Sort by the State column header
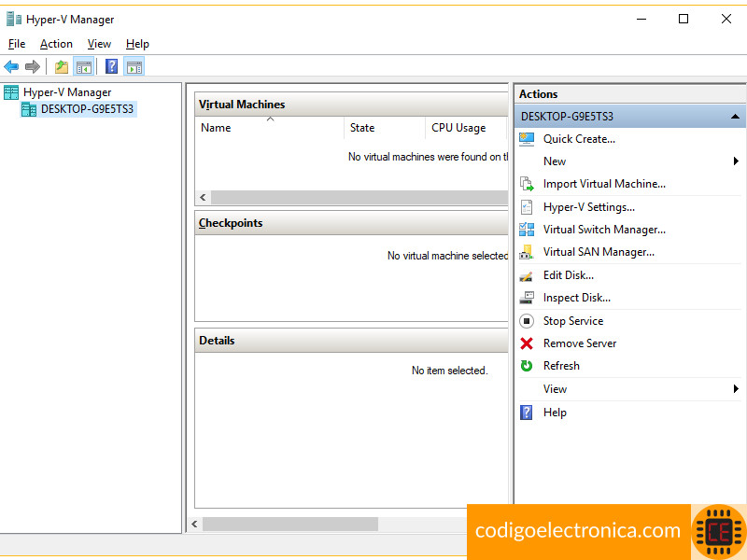 tap(385, 128)
